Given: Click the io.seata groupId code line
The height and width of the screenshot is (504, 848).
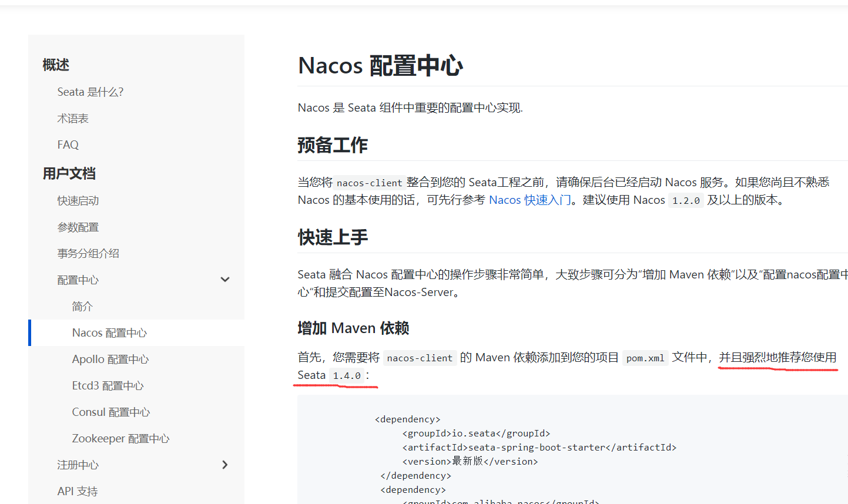Looking at the screenshot, I should click(476, 433).
